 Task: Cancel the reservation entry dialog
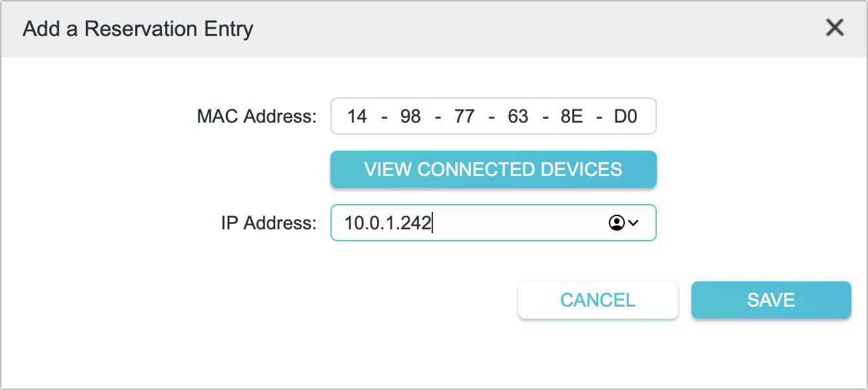point(598,300)
